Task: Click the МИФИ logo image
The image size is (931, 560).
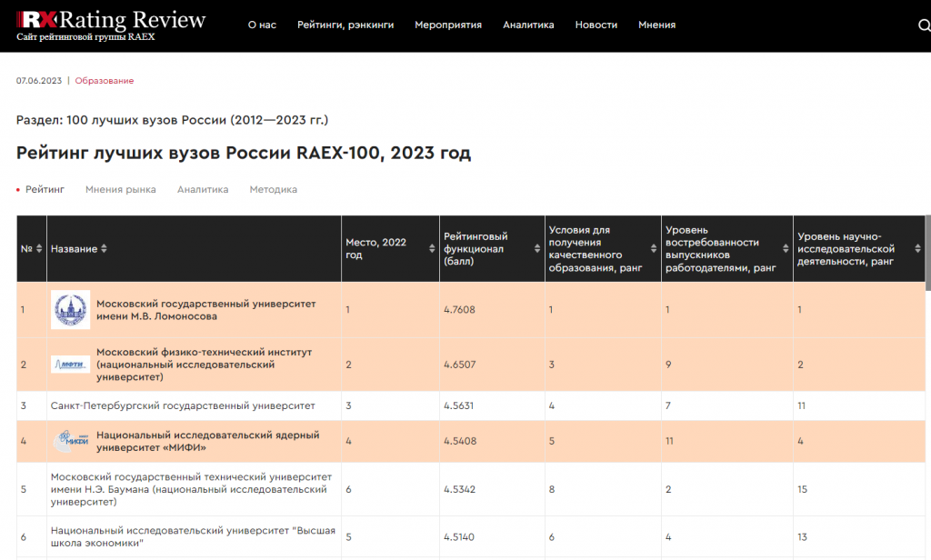Action: [x=70, y=441]
